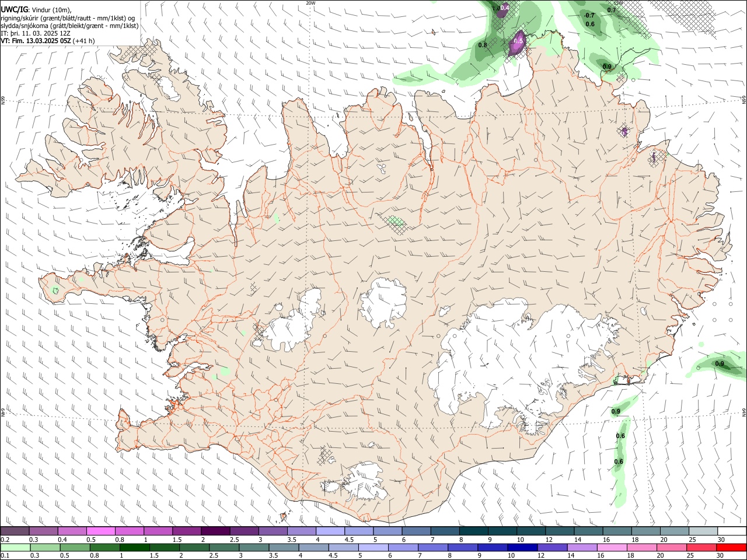Click the white '0.4' value on the map
Screen dimensions: 747x560
coord(505,7)
